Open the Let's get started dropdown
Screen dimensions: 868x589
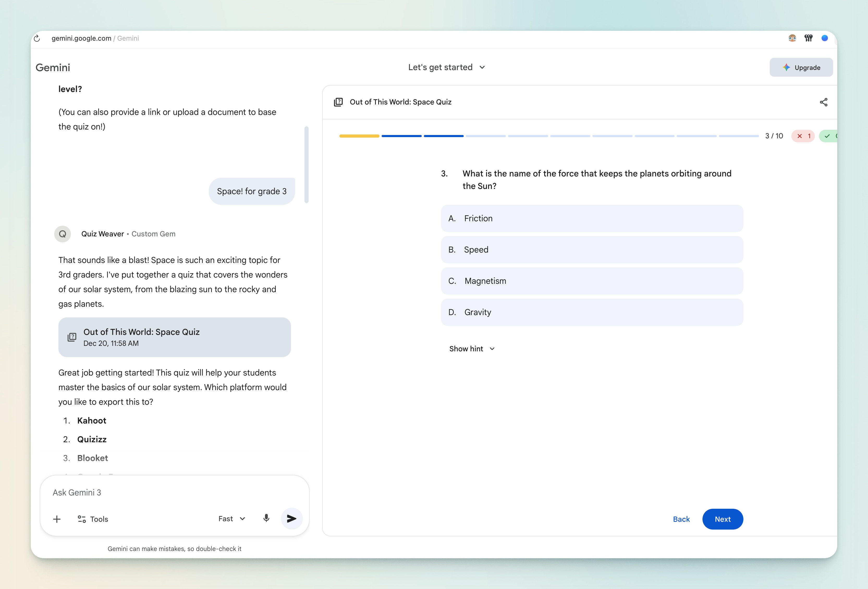[x=446, y=67]
